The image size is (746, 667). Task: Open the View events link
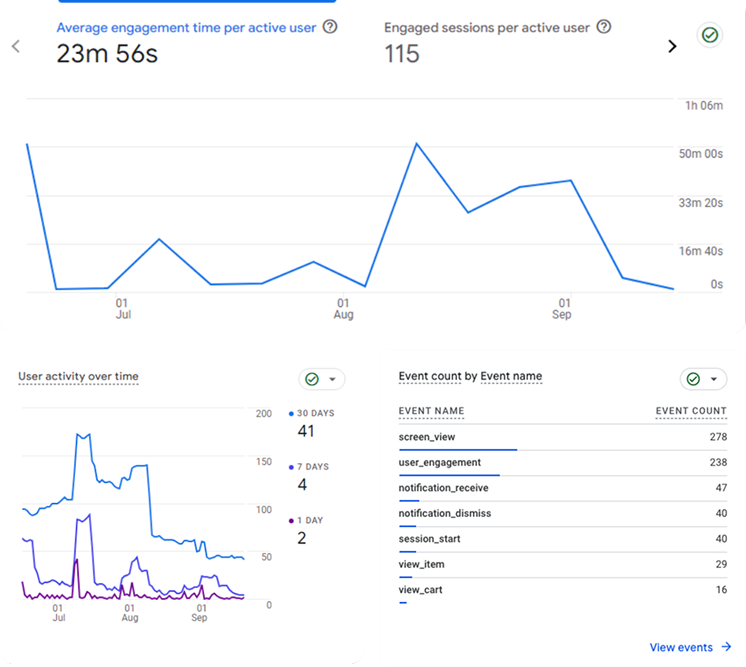pyautogui.click(x=681, y=647)
